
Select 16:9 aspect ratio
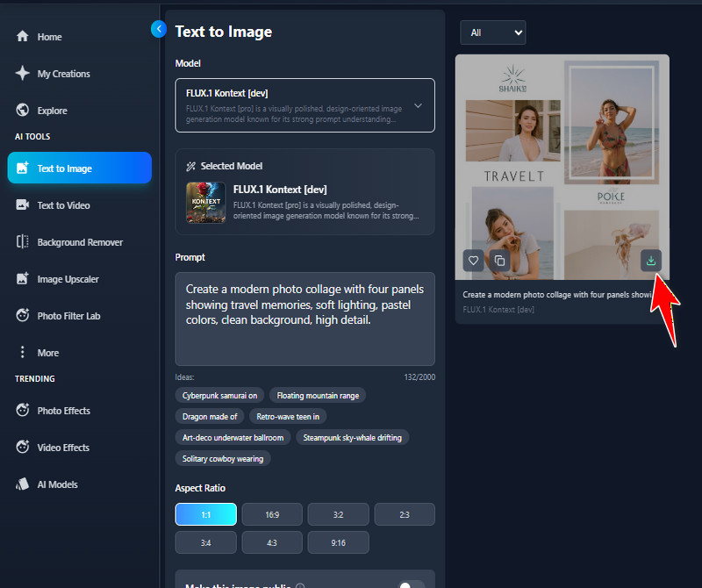272,514
